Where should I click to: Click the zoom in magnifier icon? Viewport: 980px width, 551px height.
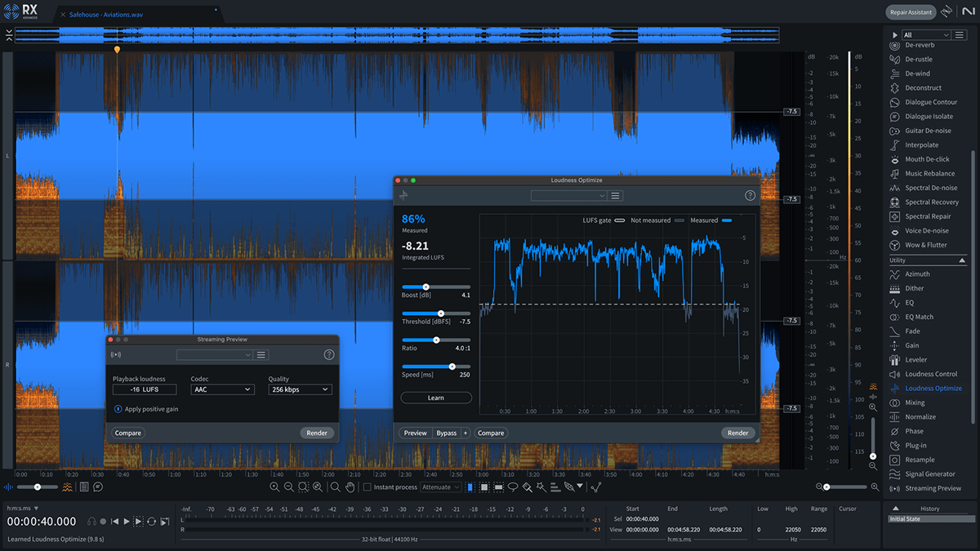(x=274, y=487)
